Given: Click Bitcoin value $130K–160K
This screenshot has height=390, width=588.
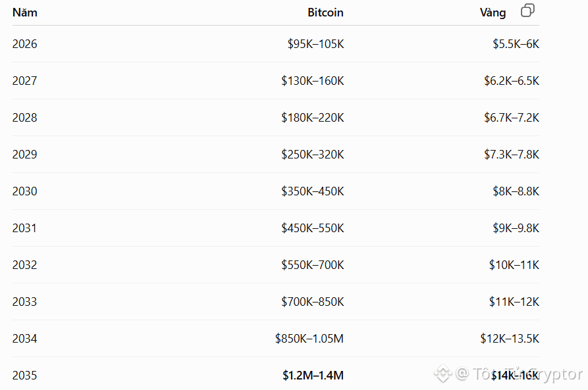Looking at the screenshot, I should pos(312,80).
